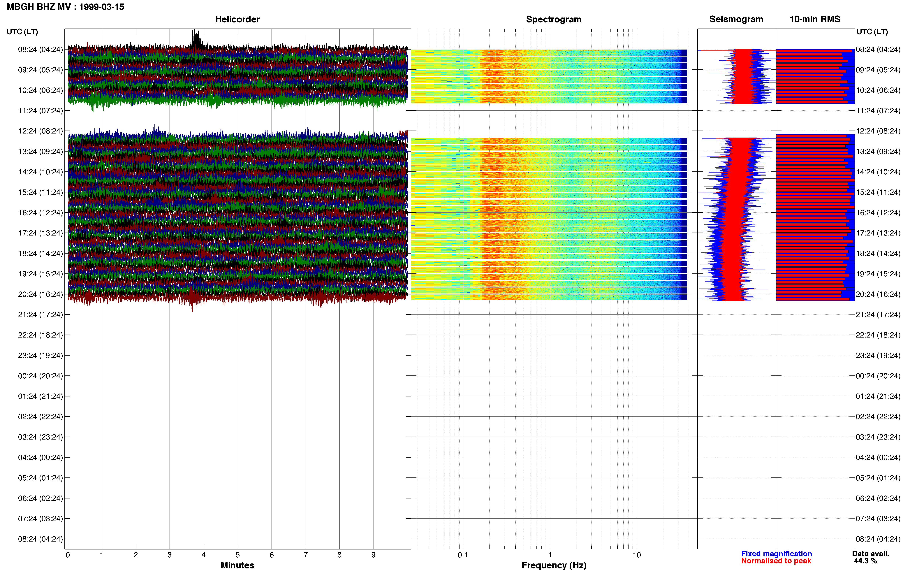
Task: Click '15:24 (11:24)' label beside the Helicorder
Action: tap(41, 192)
